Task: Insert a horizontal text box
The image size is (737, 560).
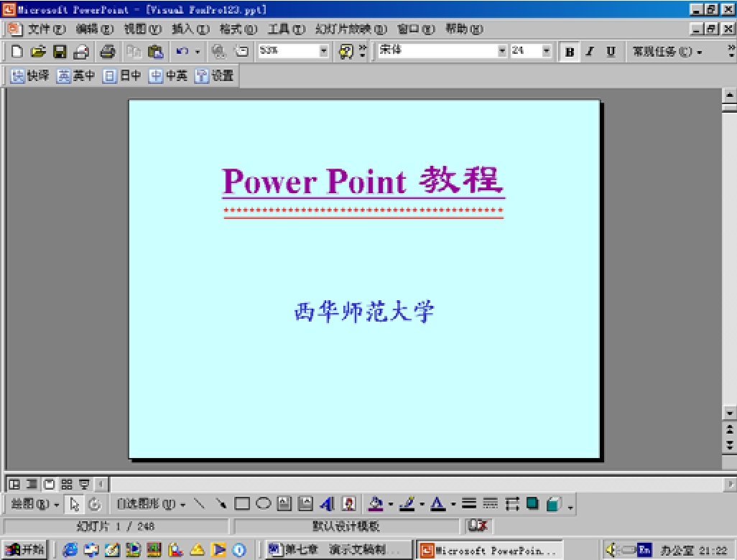Action: click(284, 504)
